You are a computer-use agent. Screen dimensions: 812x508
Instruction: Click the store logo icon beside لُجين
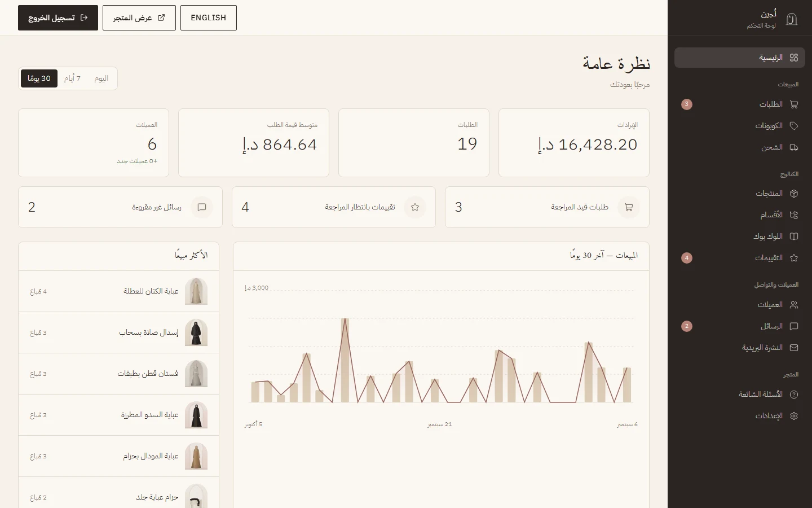[x=792, y=19]
